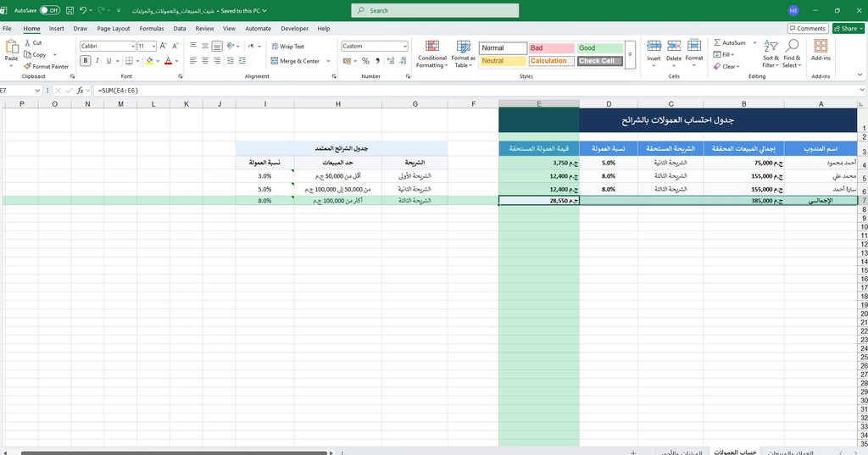Toggle Wrap Text for cell
Screen dimensions: 868x455
(x=288, y=47)
